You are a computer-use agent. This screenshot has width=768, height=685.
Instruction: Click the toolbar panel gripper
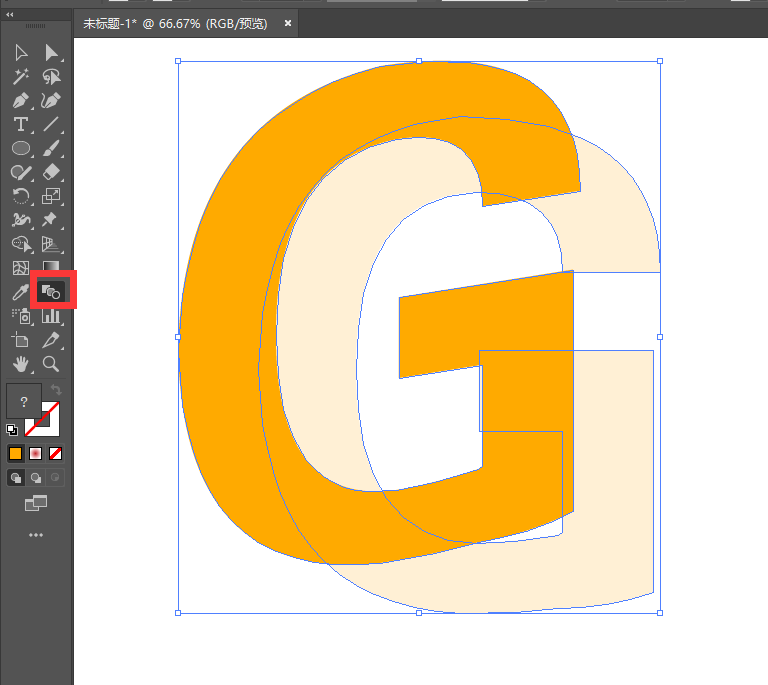pos(35,26)
